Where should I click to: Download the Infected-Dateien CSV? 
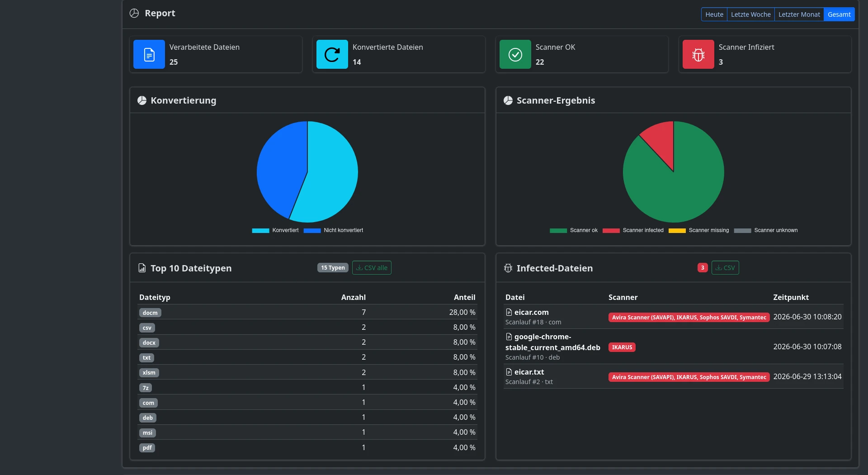(x=725, y=268)
